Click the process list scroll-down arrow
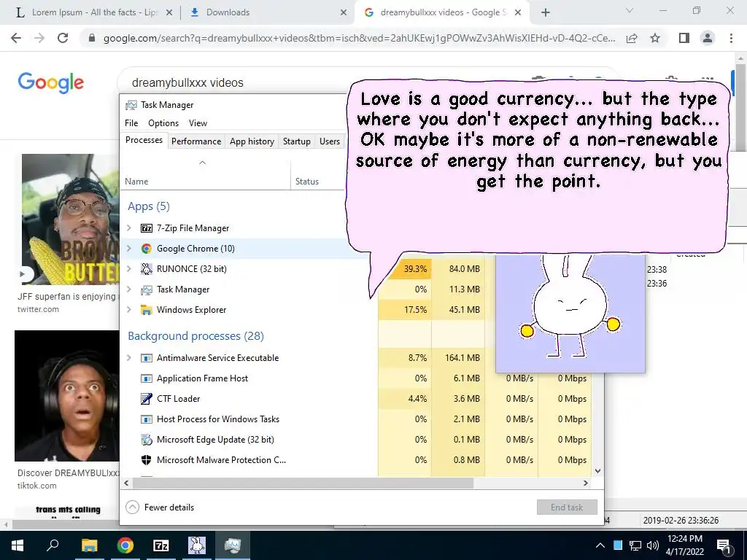Viewport: 747px width, 560px height. [x=598, y=471]
